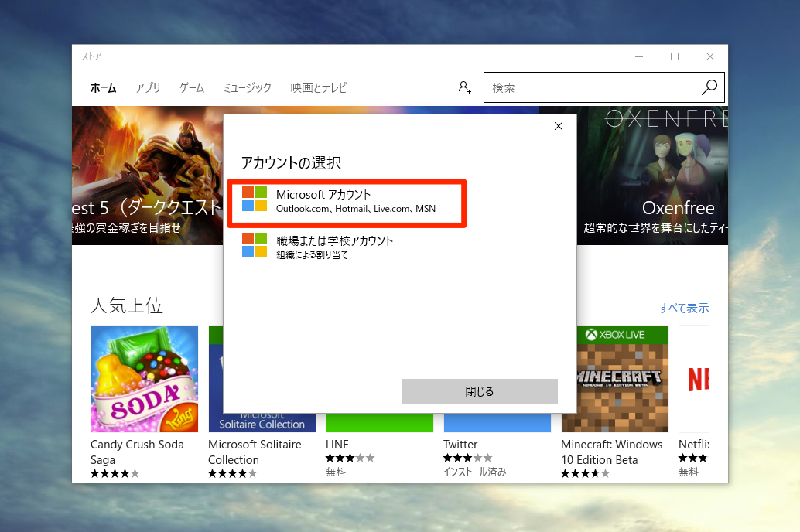
Task: Click the Microsoft logo beside Microsoft アカウント
Action: tap(255, 199)
